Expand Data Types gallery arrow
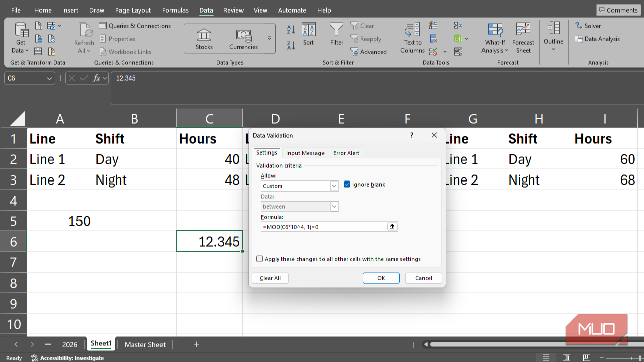This screenshot has height=362, width=644. tap(269, 38)
